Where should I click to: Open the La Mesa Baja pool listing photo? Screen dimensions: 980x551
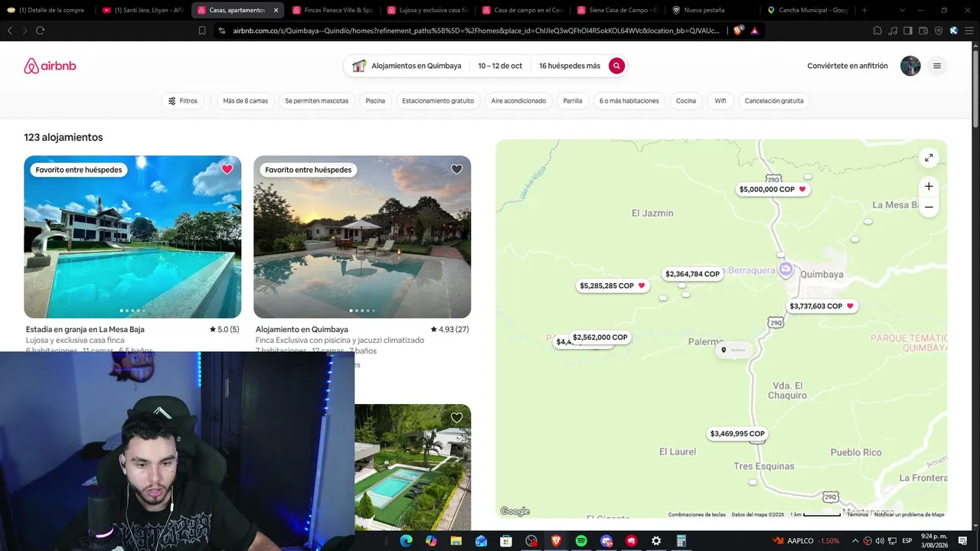(x=132, y=237)
